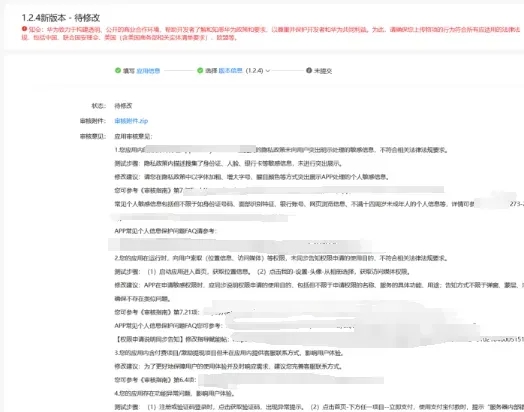Click the red notice warning icon
Screen dimensions: 524x412
24,29
